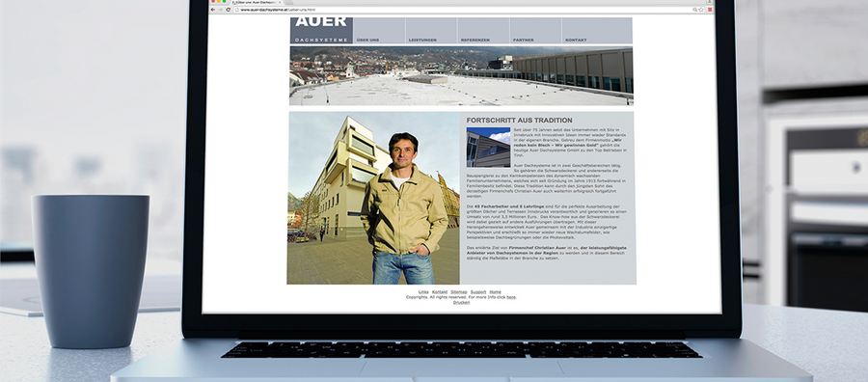Reload the page with the refresh icon

tap(228, 10)
